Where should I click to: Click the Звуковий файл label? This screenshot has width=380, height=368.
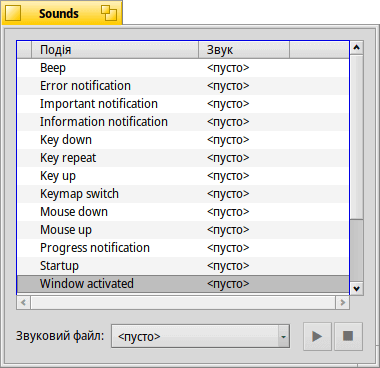point(60,336)
